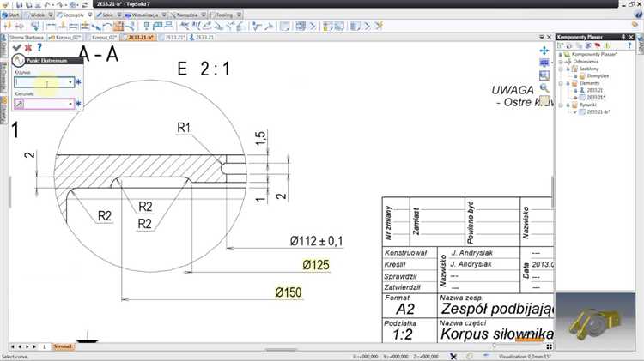Viewport: 644px width, 361px height.
Task: Click the Korpus siłownika part name in title block
Action: tap(496, 334)
